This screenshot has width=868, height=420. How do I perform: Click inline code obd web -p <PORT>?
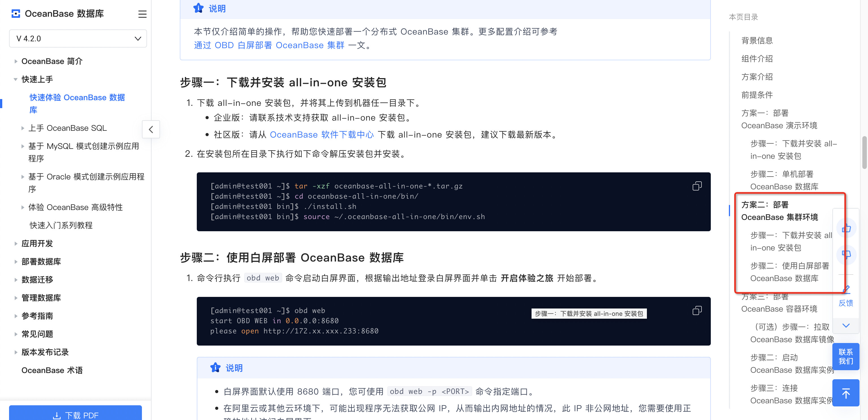[x=429, y=391]
